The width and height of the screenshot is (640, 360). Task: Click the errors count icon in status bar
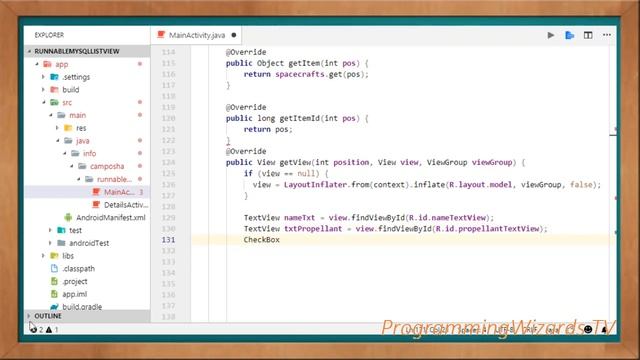click(33, 329)
